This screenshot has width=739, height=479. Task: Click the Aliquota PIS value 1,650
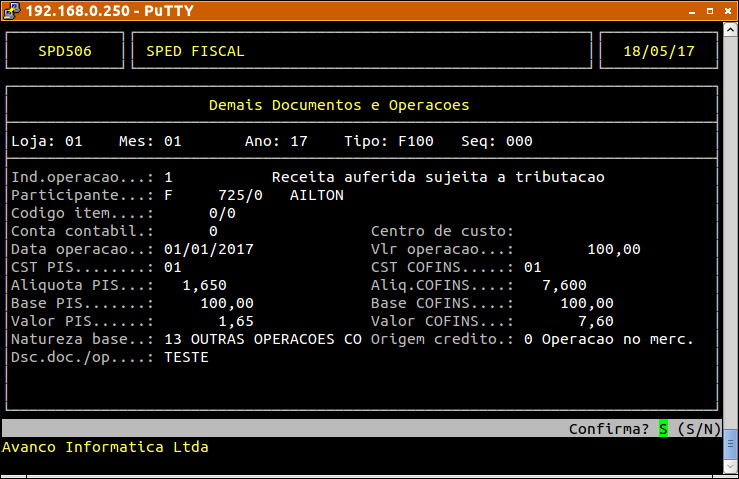point(204,285)
